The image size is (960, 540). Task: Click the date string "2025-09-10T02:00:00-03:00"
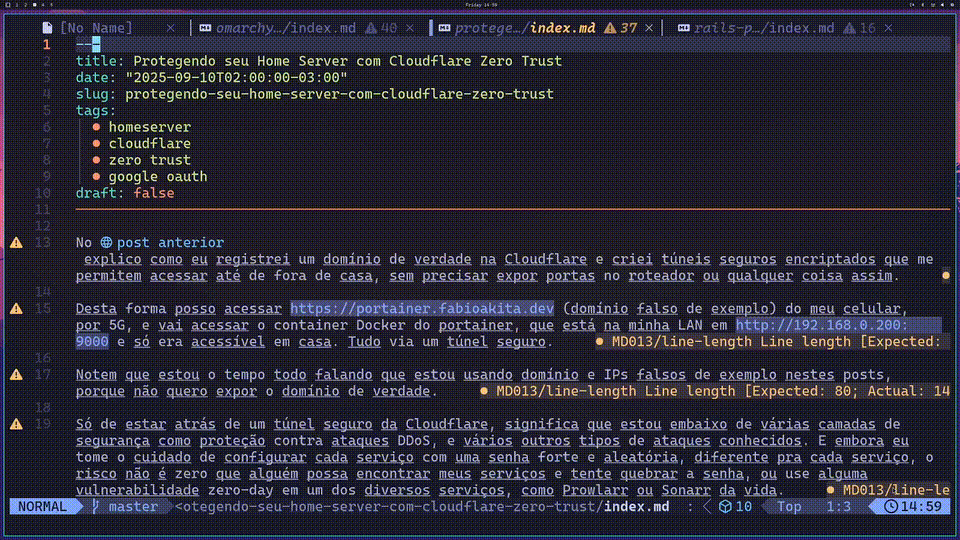click(x=236, y=77)
